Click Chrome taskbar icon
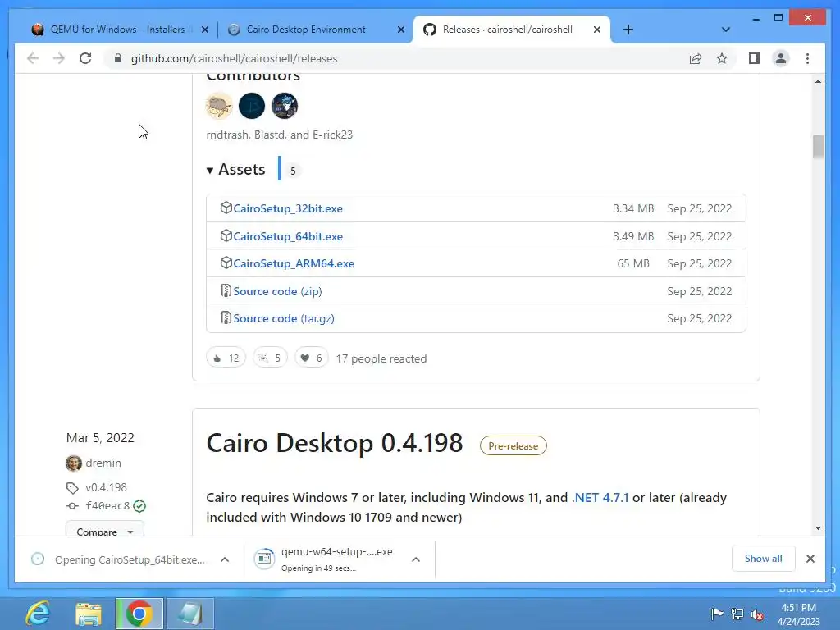 pos(139,614)
